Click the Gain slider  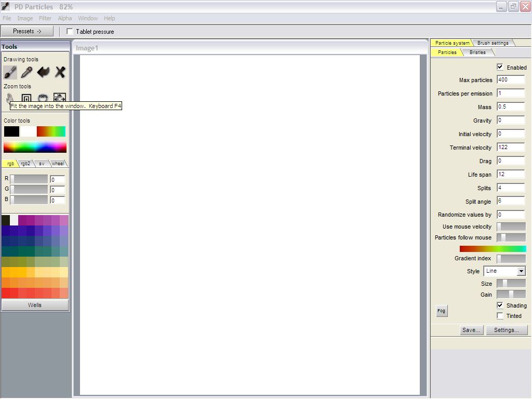pos(511,295)
